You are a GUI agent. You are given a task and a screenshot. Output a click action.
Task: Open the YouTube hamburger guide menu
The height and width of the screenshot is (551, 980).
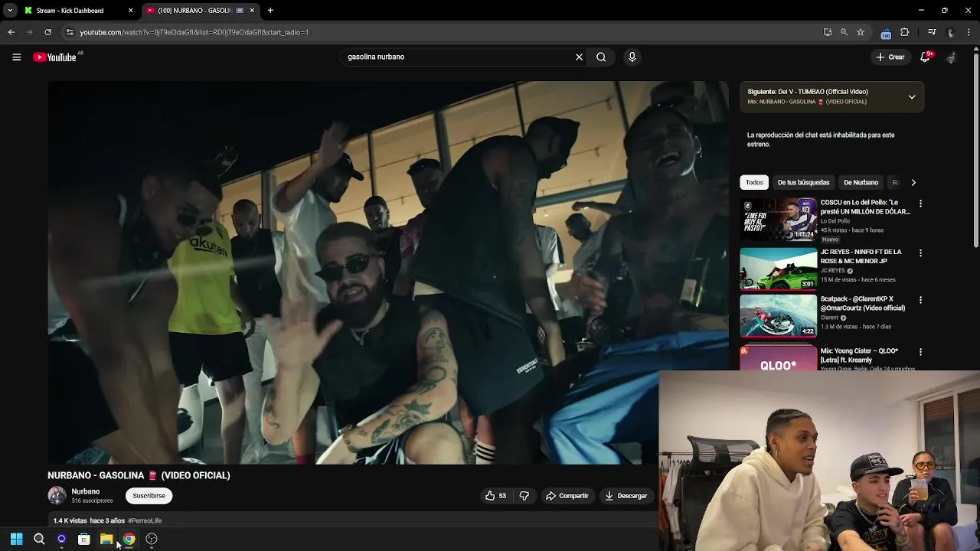16,57
